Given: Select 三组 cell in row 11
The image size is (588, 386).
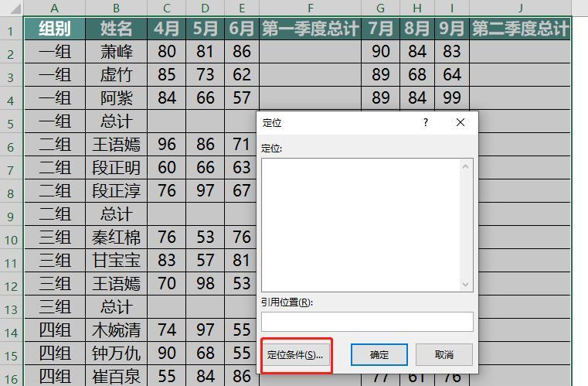Looking at the screenshot, I should coord(55,260).
